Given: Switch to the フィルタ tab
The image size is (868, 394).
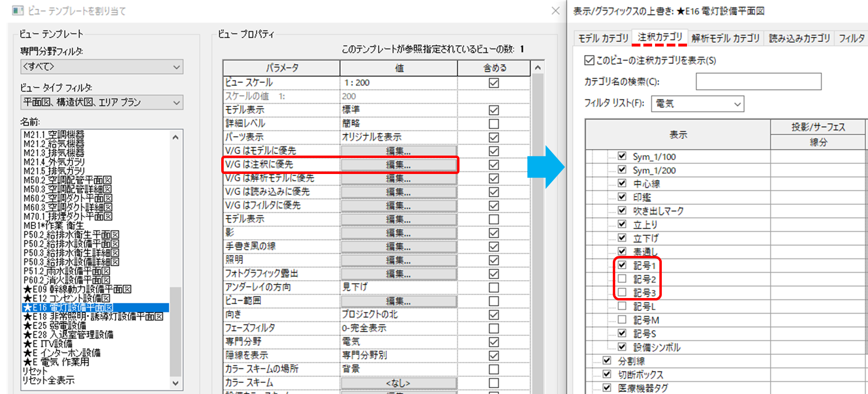Looking at the screenshot, I should tap(852, 38).
